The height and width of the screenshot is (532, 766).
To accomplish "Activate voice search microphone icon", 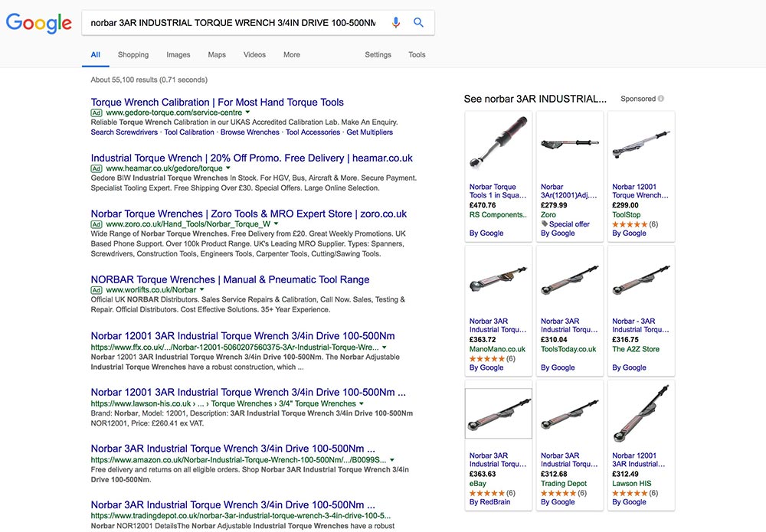I will pyautogui.click(x=396, y=22).
